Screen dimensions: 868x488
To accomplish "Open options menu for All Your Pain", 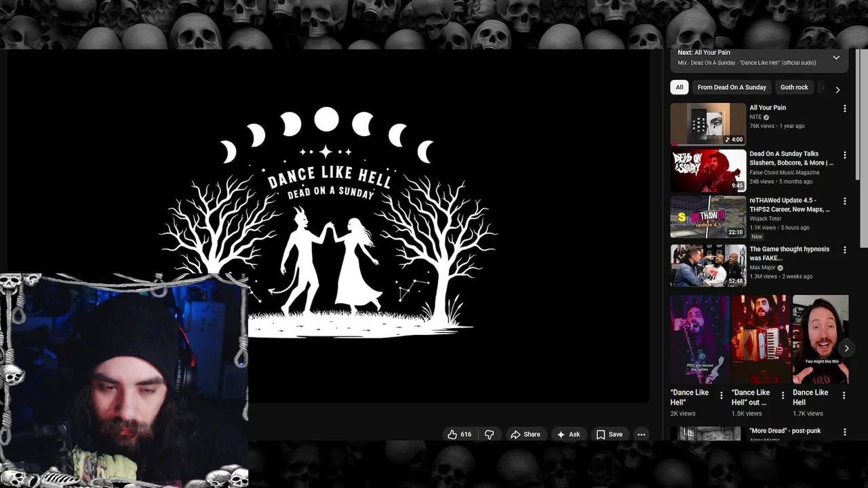I will click(x=844, y=108).
